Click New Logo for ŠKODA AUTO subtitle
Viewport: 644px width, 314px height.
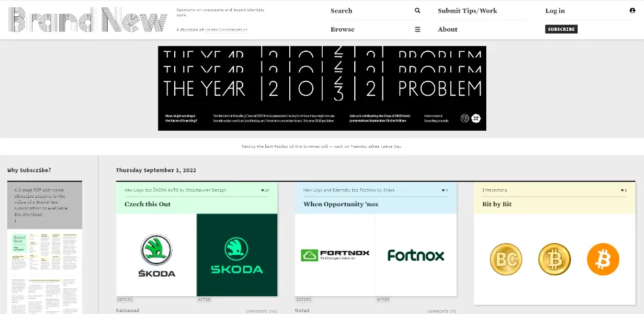click(x=175, y=190)
